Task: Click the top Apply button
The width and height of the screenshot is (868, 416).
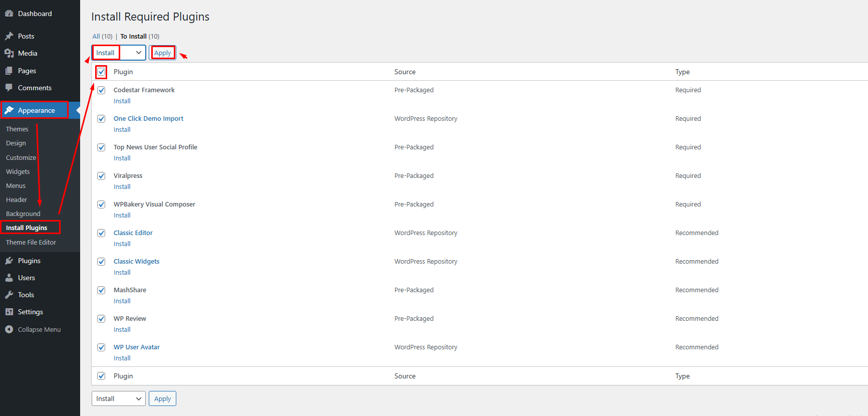Action: click(x=163, y=53)
